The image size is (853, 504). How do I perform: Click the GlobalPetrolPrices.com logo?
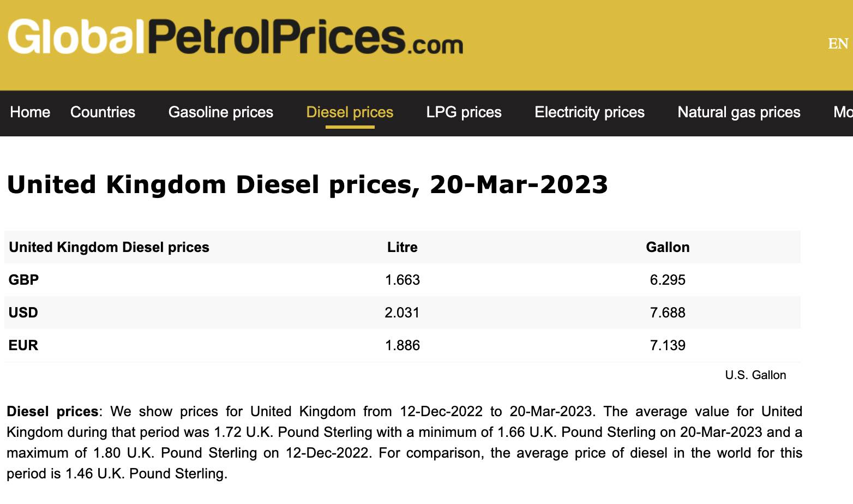click(235, 37)
